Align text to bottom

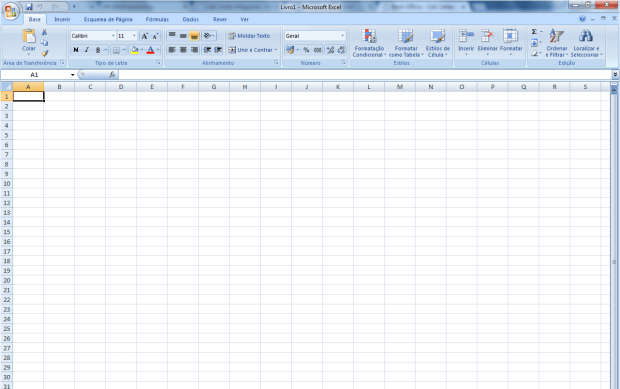coord(194,36)
